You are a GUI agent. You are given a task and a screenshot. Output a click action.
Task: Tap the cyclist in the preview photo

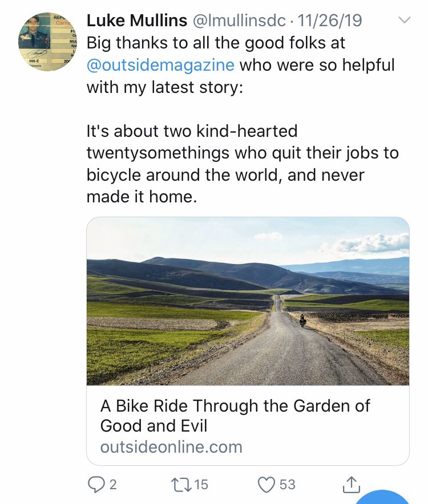pyautogui.click(x=302, y=320)
